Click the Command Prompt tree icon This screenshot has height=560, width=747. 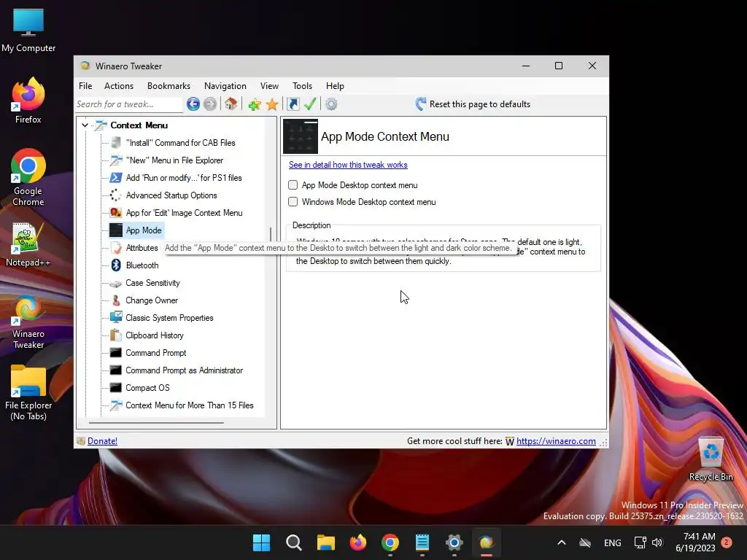(116, 353)
